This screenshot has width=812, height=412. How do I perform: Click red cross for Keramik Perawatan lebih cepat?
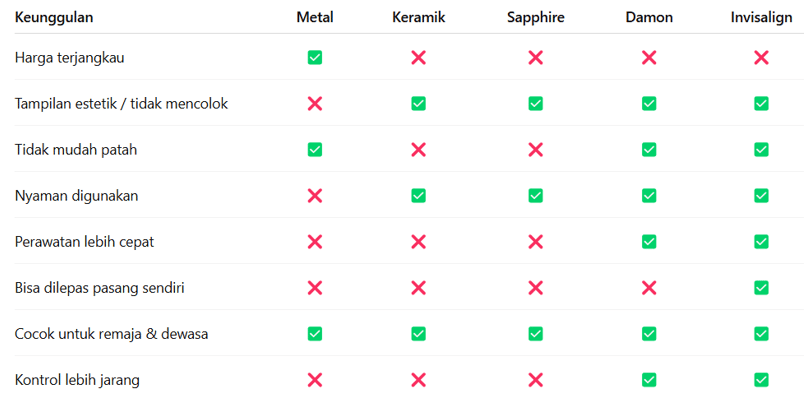[418, 242]
